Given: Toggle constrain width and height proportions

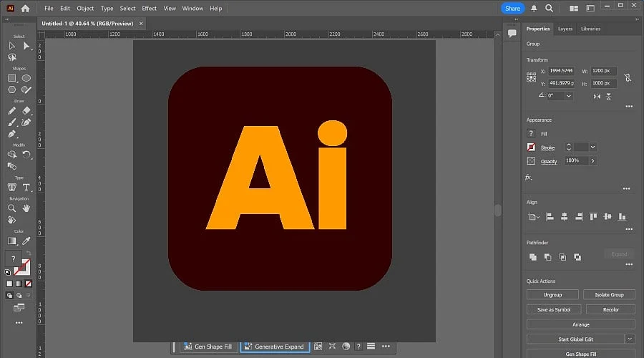Looking at the screenshot, I should 628,77.
